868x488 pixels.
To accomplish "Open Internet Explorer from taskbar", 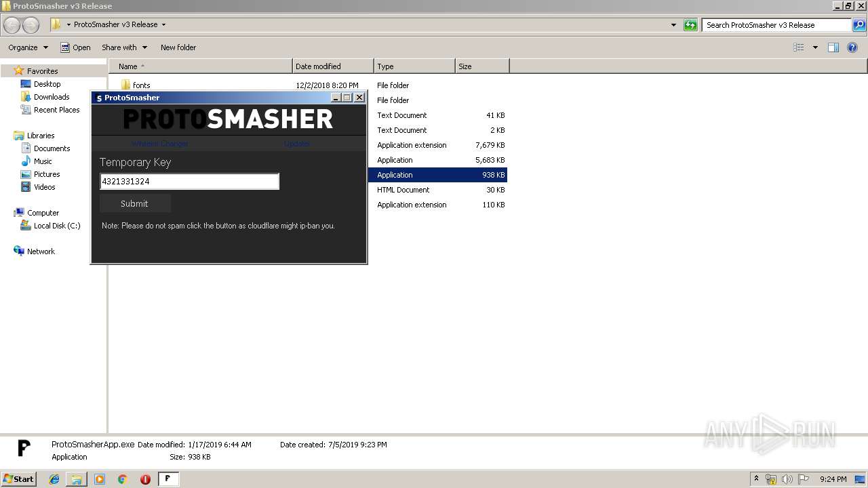I will coord(54,479).
